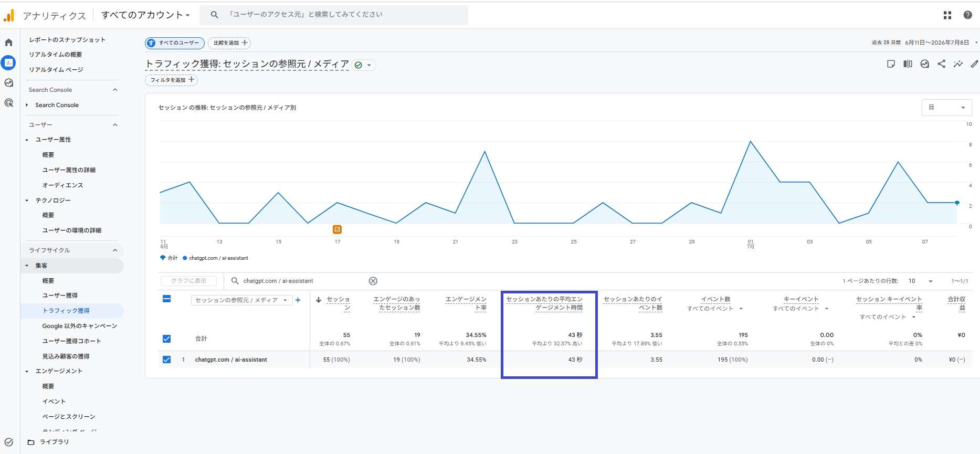Open the 日 granularity dropdown
The height and width of the screenshot is (454, 980).
click(947, 108)
